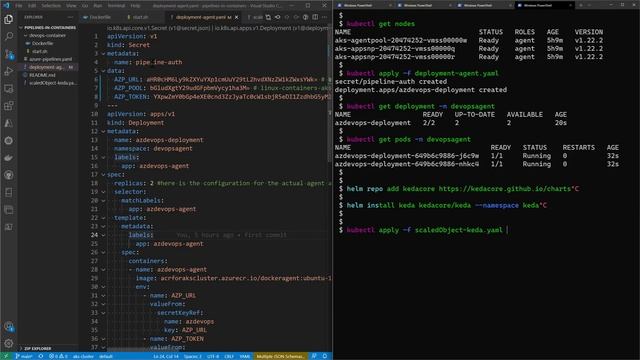The image size is (640, 360).
Task: Open editor More Actions ellipsis
Action: (x=324, y=17)
